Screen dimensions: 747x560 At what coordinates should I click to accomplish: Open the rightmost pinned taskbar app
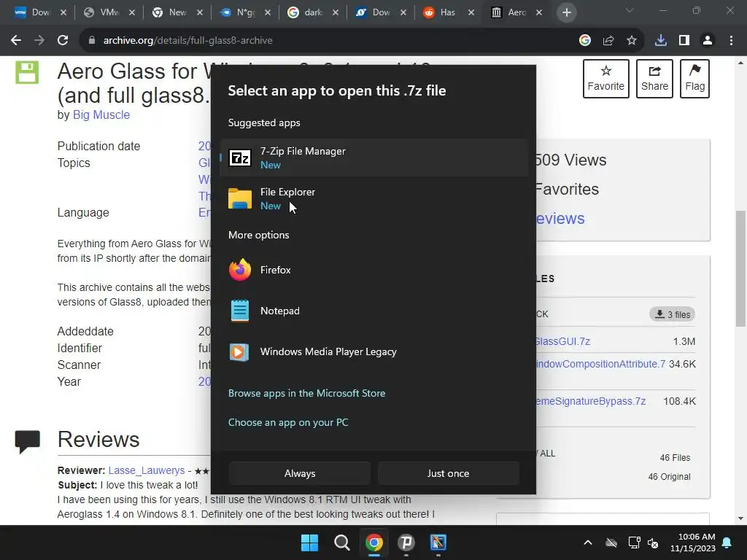[x=438, y=542]
